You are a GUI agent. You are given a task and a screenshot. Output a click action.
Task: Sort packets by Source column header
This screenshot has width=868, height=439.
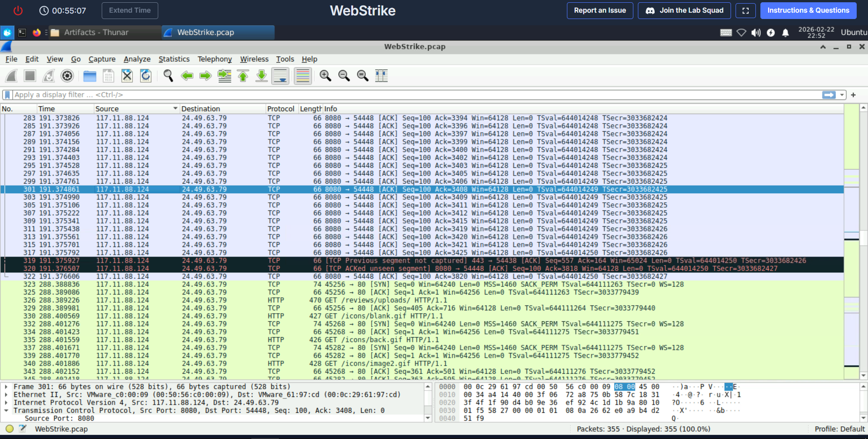click(x=137, y=109)
